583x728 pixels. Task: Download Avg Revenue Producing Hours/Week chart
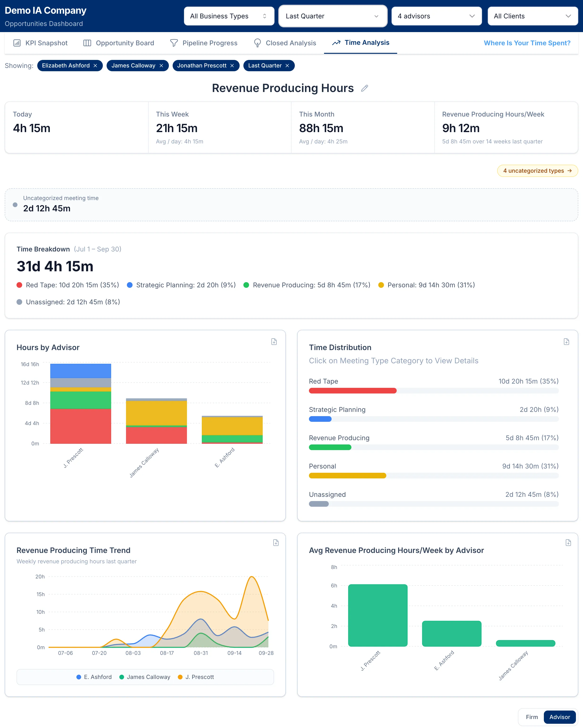[x=568, y=542]
